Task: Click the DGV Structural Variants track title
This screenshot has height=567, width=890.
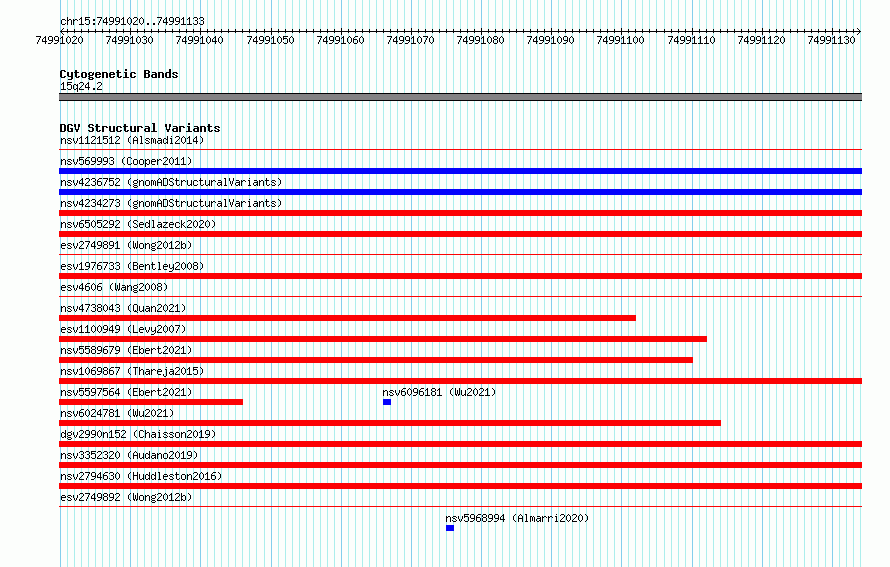Action: 140,128
